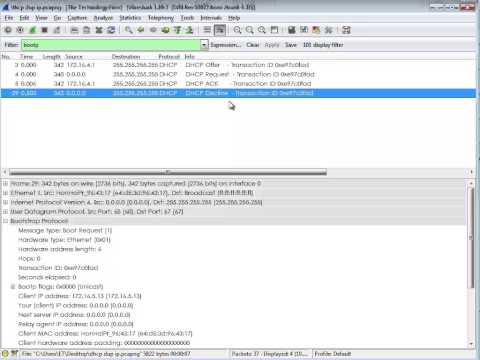
Task: Open the expert info status icon
Action: click(5, 354)
